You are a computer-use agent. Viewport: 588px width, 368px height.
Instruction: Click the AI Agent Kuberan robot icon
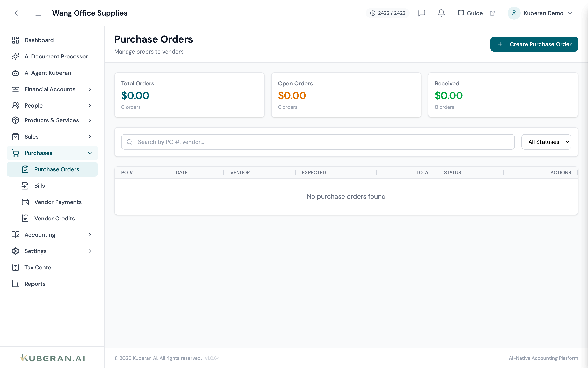[x=15, y=73]
